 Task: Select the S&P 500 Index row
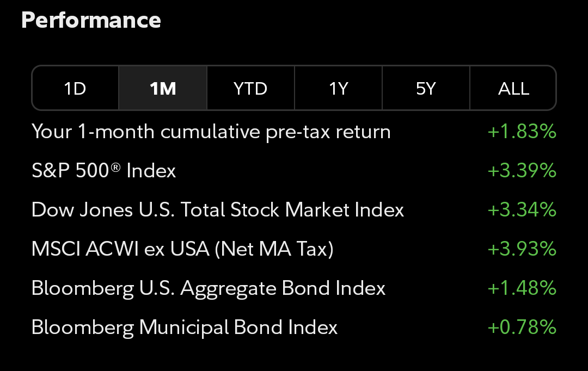[x=294, y=170]
